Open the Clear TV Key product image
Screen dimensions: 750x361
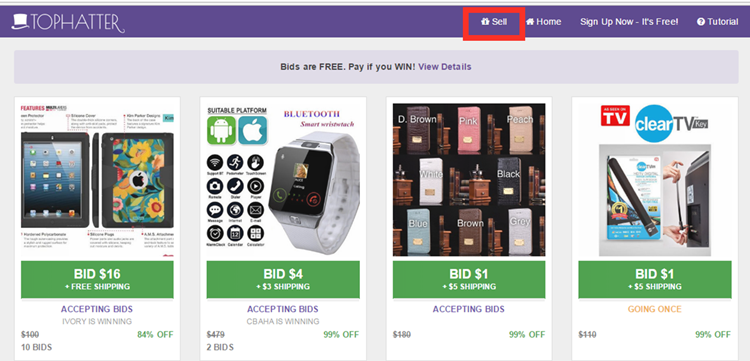tap(654, 180)
